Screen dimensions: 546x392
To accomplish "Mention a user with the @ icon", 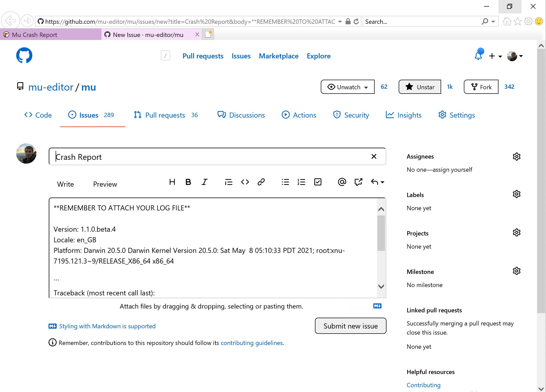I will tap(342, 182).
